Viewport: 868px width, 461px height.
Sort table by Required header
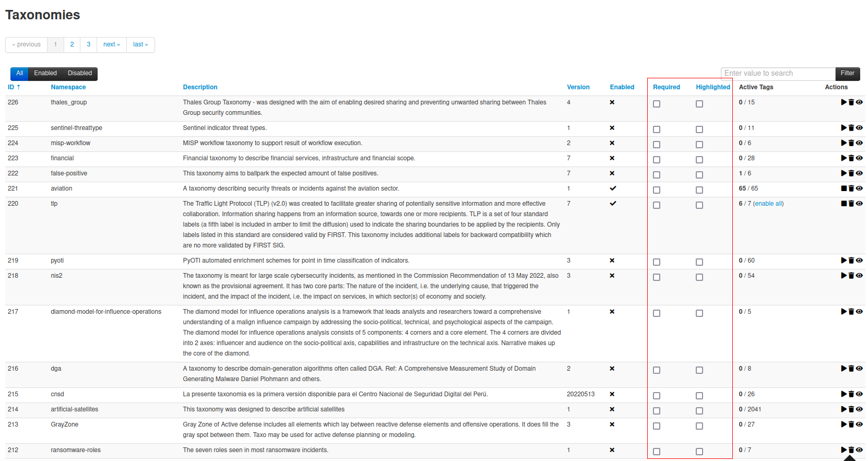667,87
